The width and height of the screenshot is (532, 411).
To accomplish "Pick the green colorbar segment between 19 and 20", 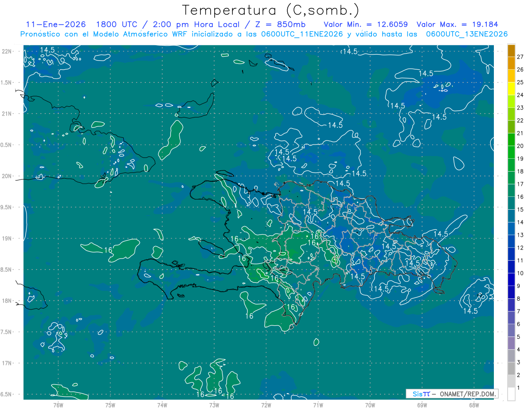I will pyautogui.click(x=511, y=152).
